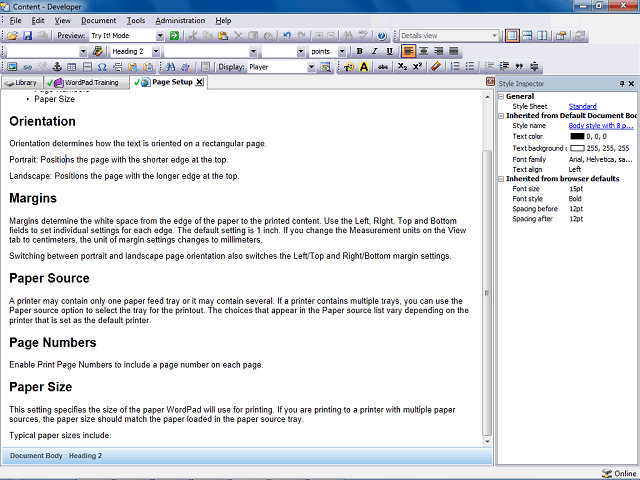The width and height of the screenshot is (640, 480).
Task: Click the document vertical scrollbar down arrow
Action: coord(487,441)
